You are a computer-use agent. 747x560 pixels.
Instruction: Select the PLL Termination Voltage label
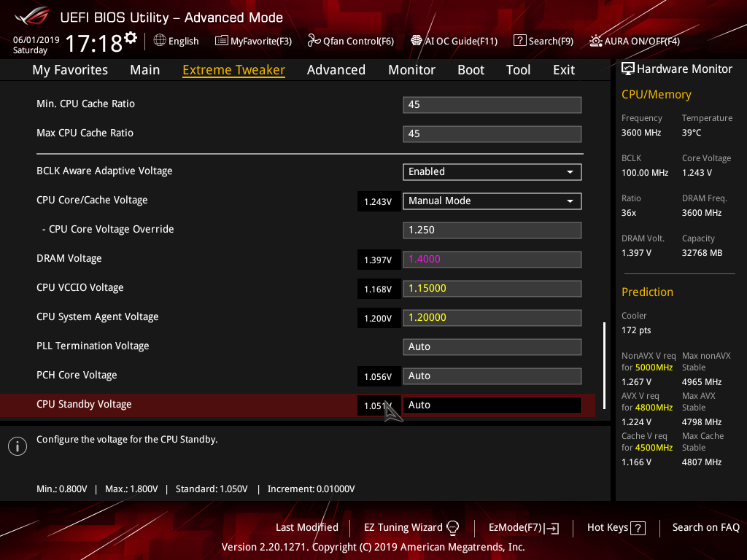93,346
